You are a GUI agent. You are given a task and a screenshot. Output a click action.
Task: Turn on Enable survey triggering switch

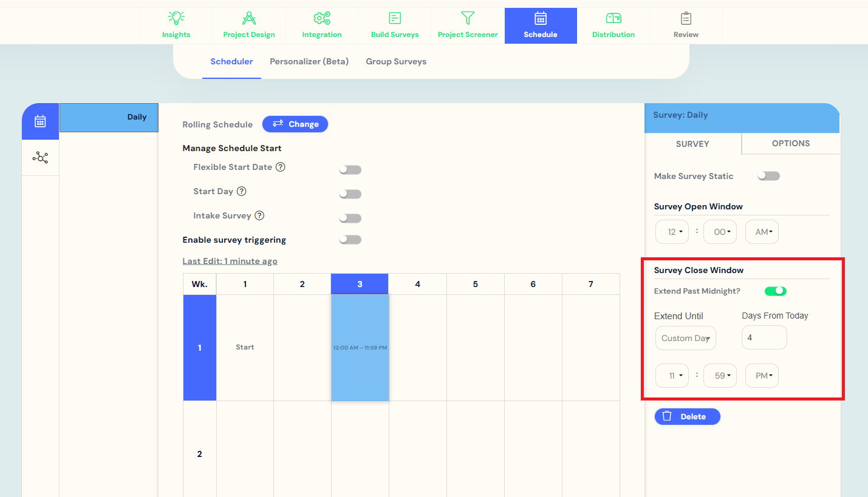coord(350,240)
